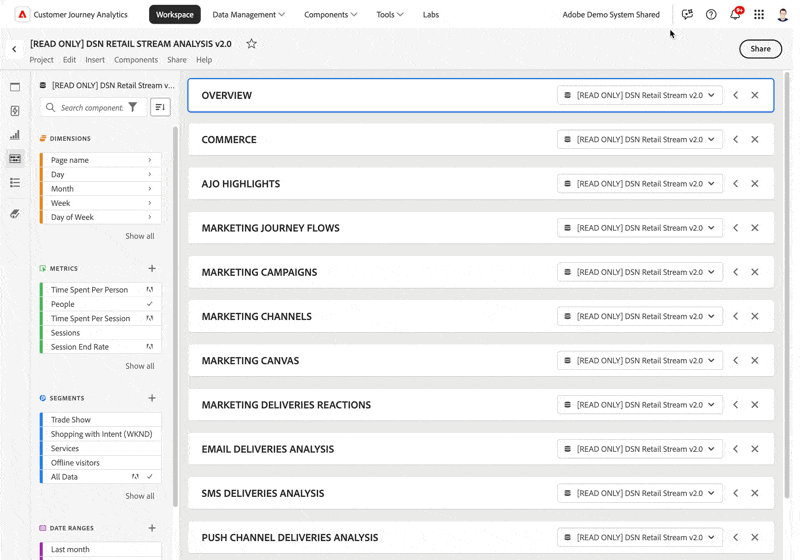Select the All Data segment
The width and height of the screenshot is (800, 560).
[101, 477]
